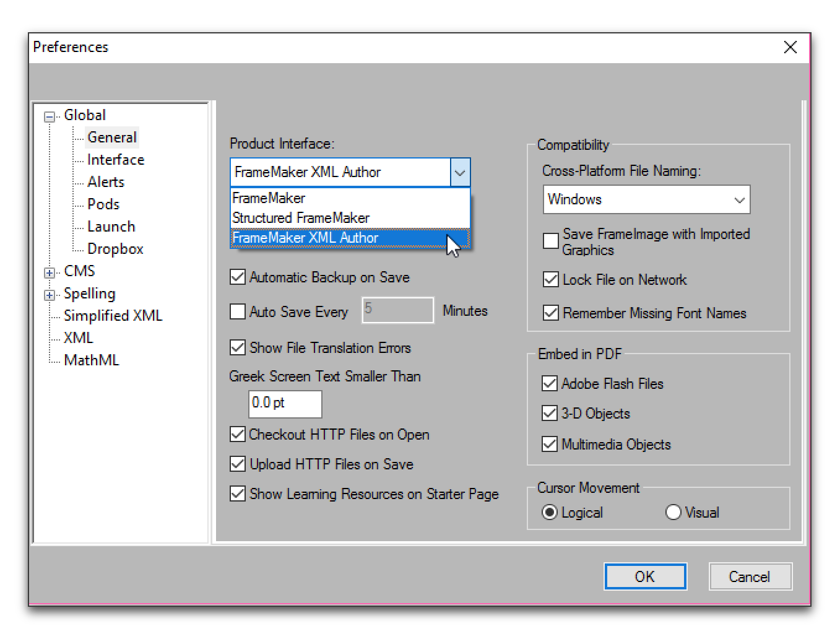The height and width of the screenshot is (639, 840).
Task: Click the Spelling tree label
Action: click(90, 293)
